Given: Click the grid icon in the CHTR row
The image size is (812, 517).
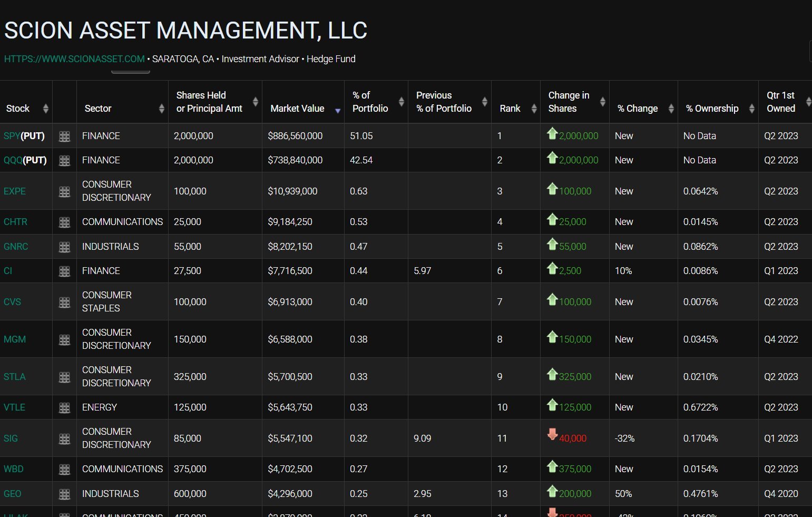Looking at the screenshot, I should coord(64,222).
